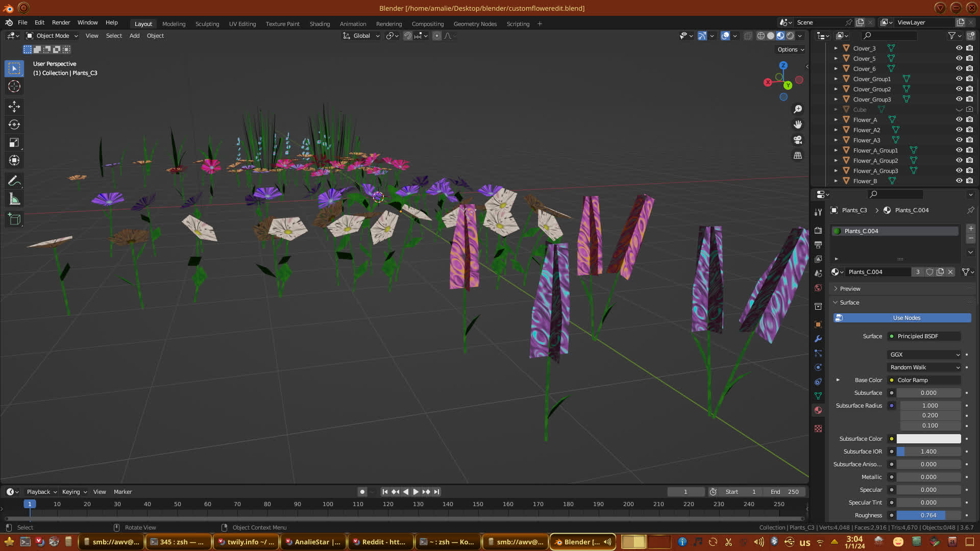980x551 pixels.
Task: Toggle camera view in viewport
Action: point(798,140)
